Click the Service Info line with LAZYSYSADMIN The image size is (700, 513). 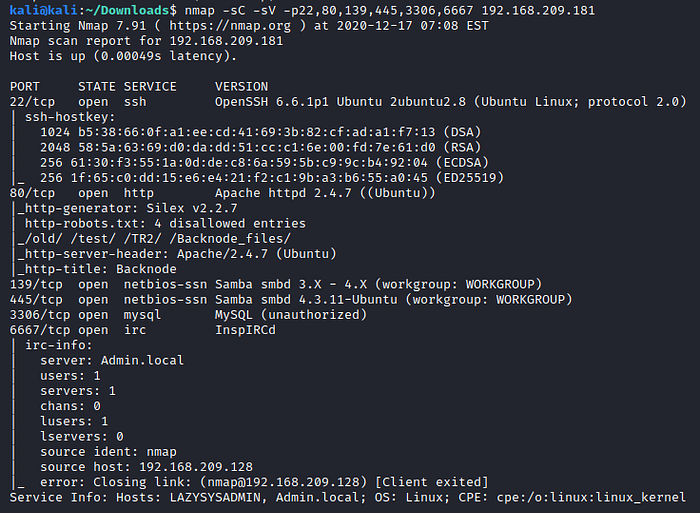[x=340, y=497]
